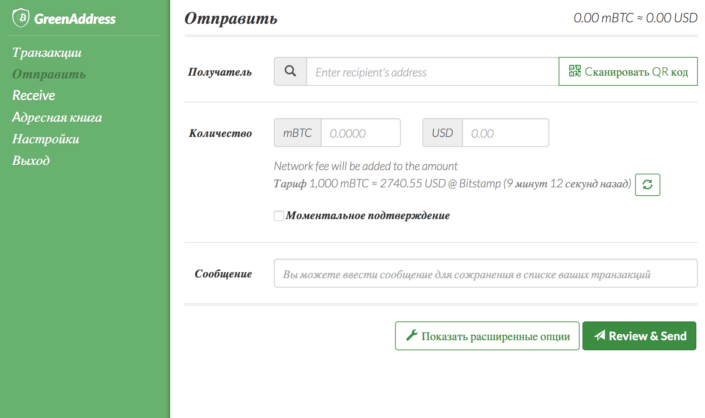Click Сканировать QR код button
This screenshot has width=705, height=418.
coord(628,71)
